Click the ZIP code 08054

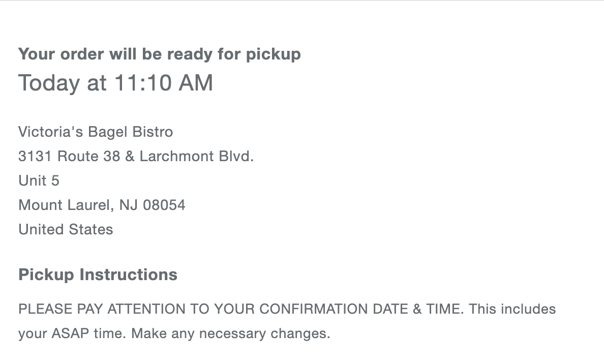pos(164,205)
